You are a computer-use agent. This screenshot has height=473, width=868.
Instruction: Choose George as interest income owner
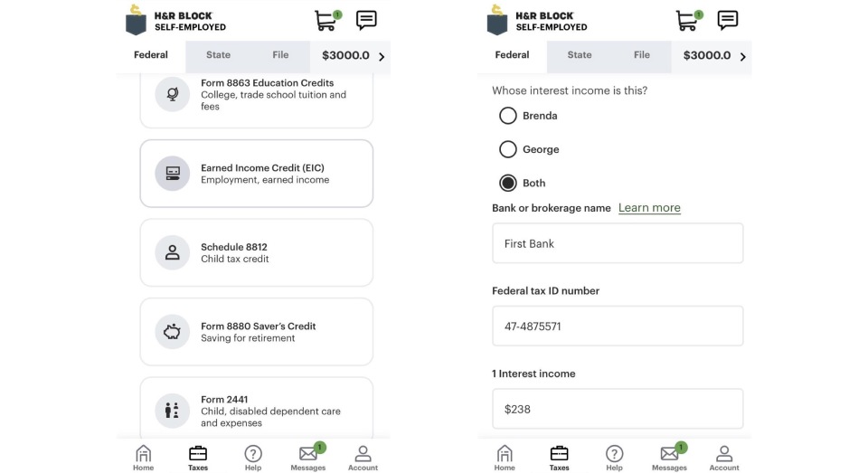[508, 149]
